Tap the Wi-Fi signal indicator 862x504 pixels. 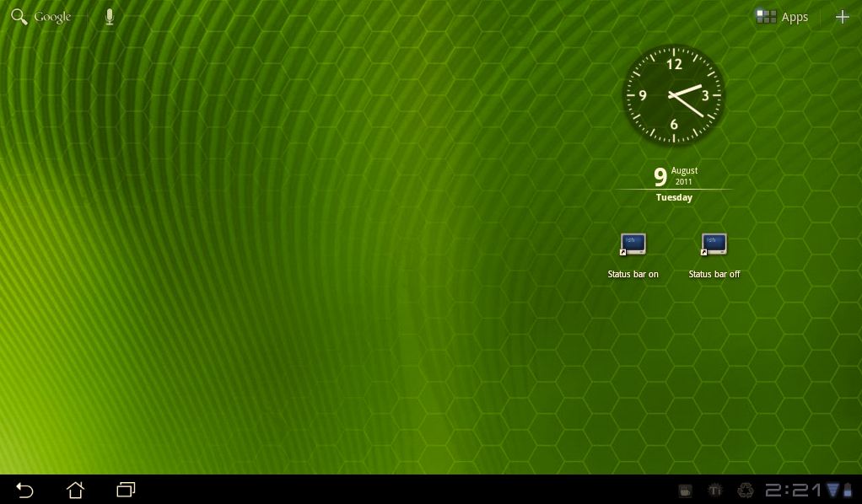[x=833, y=490]
